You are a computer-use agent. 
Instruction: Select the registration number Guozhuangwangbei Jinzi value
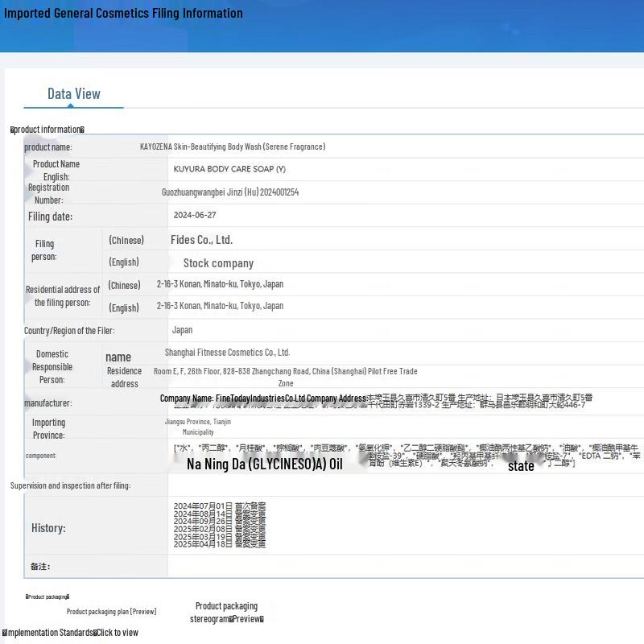(230, 192)
